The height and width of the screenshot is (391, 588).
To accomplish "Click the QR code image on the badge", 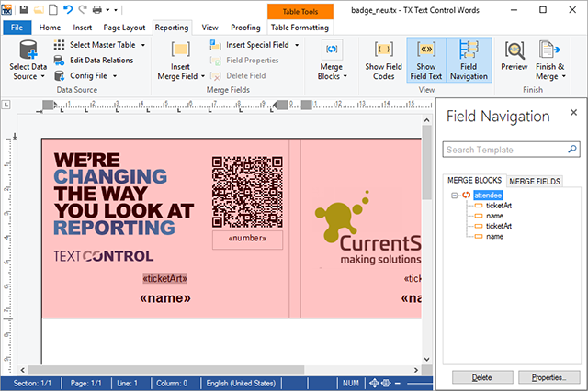I will coord(247,192).
